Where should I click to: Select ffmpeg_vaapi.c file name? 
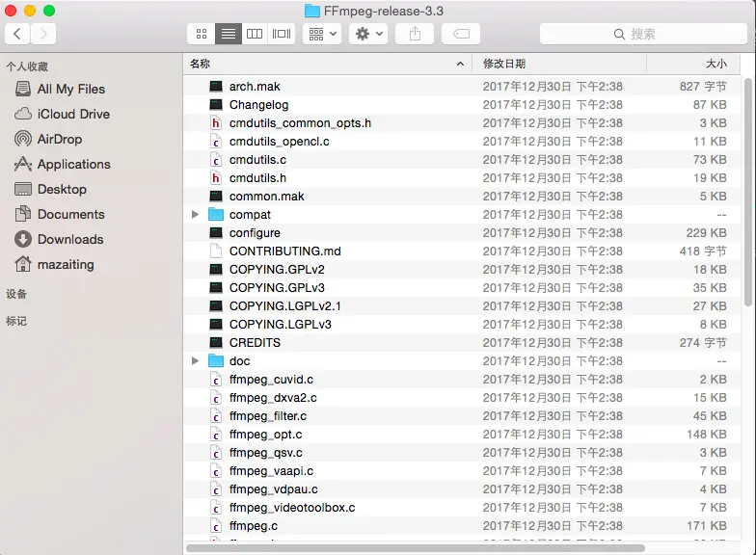click(x=271, y=471)
